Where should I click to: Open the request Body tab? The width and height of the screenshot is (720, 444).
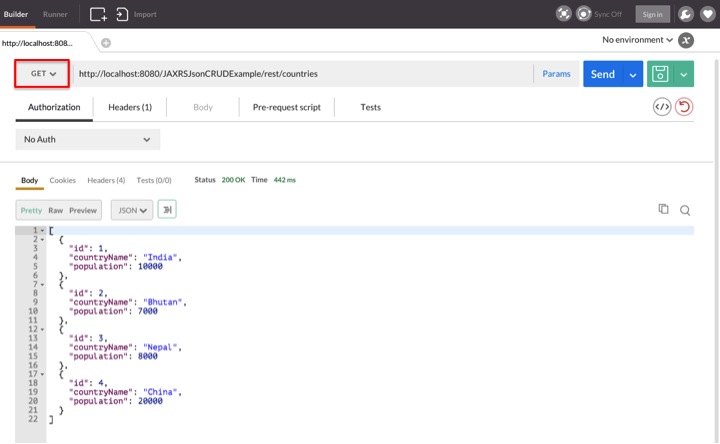[203, 107]
